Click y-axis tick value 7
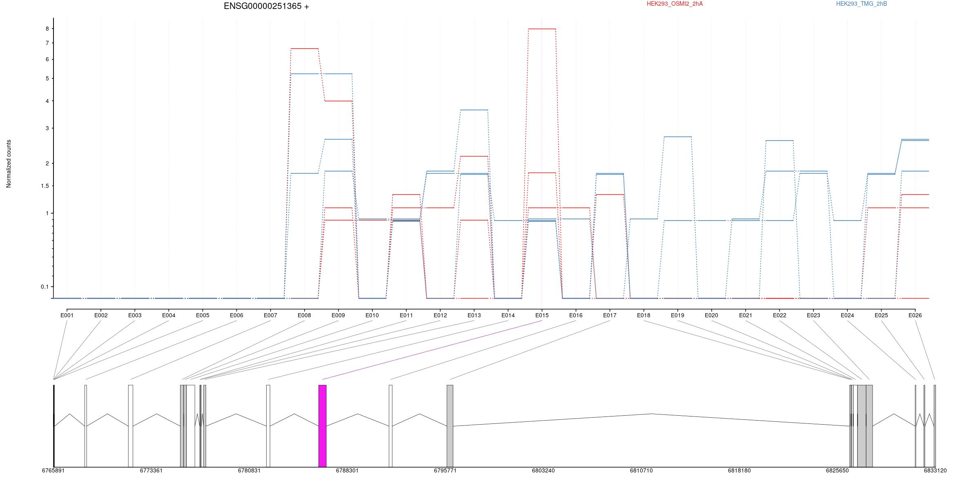The height and width of the screenshot is (490, 980). (47, 43)
